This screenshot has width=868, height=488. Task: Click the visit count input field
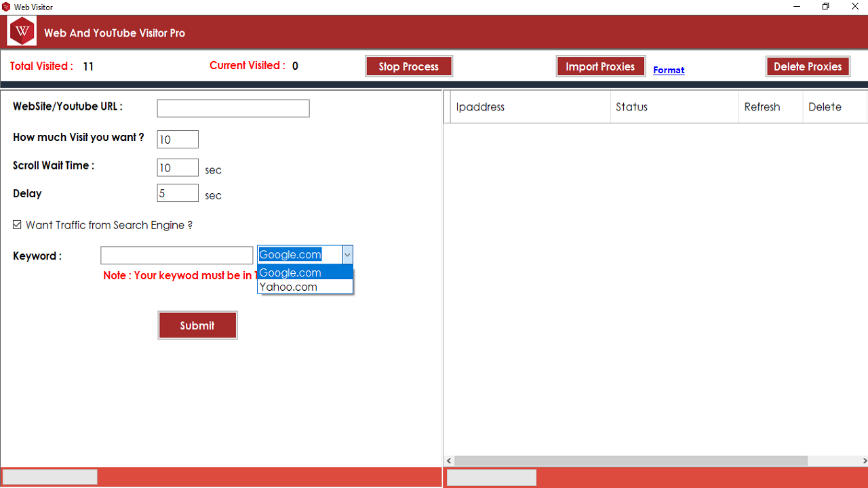tap(178, 140)
